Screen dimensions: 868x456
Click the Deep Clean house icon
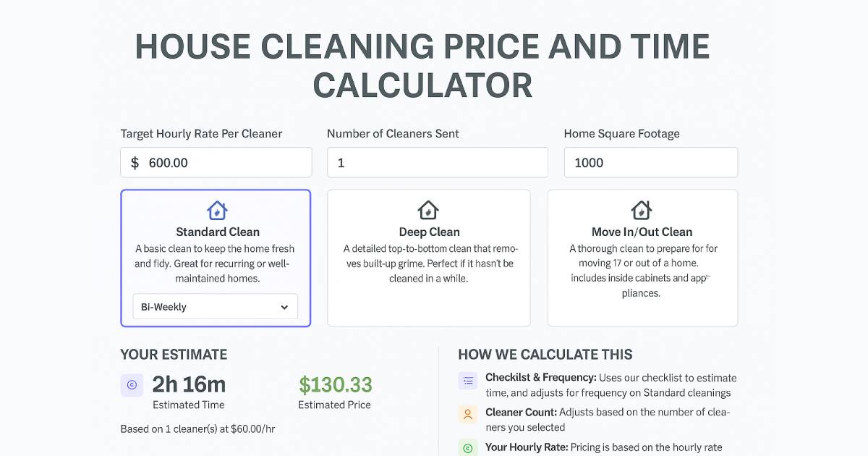pos(428,211)
